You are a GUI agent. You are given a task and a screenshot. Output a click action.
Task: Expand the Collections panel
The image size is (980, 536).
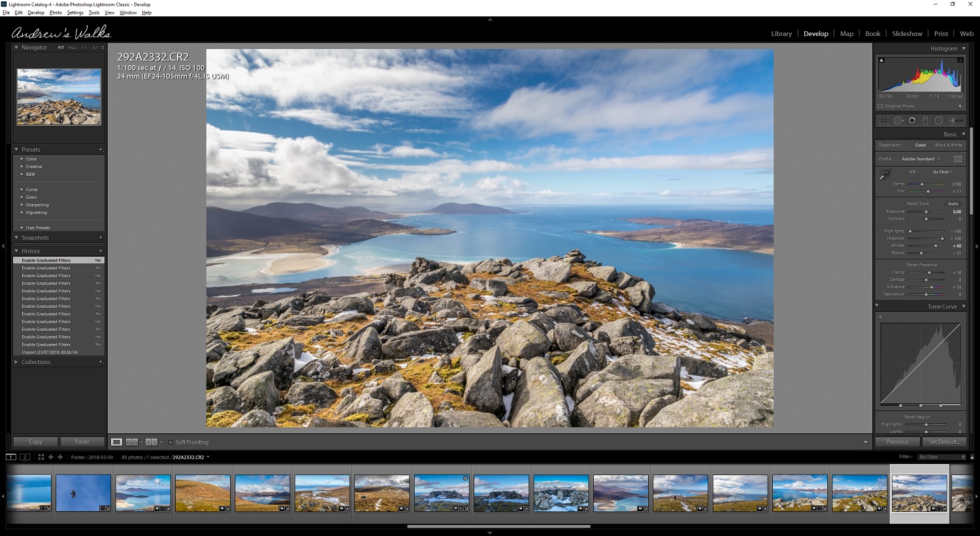(x=16, y=362)
